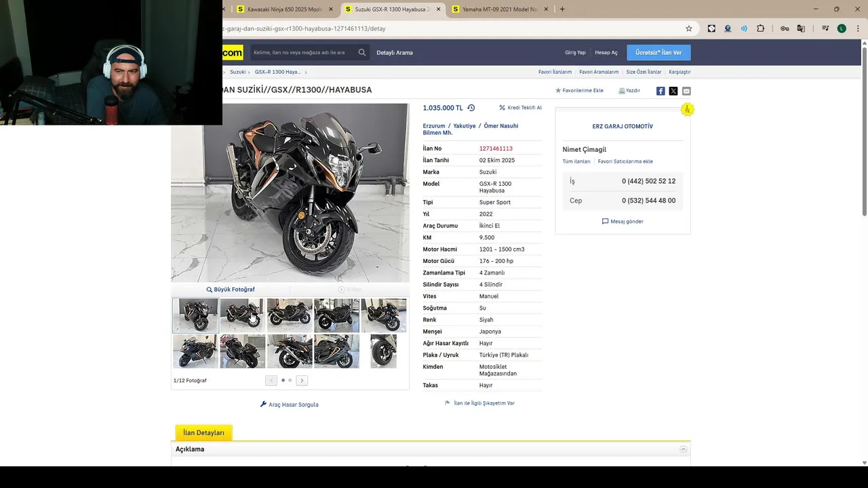Open the media control playlist icon

click(x=825, y=28)
